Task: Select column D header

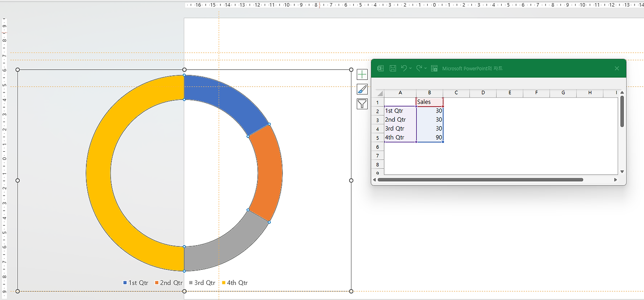Action: point(483,92)
